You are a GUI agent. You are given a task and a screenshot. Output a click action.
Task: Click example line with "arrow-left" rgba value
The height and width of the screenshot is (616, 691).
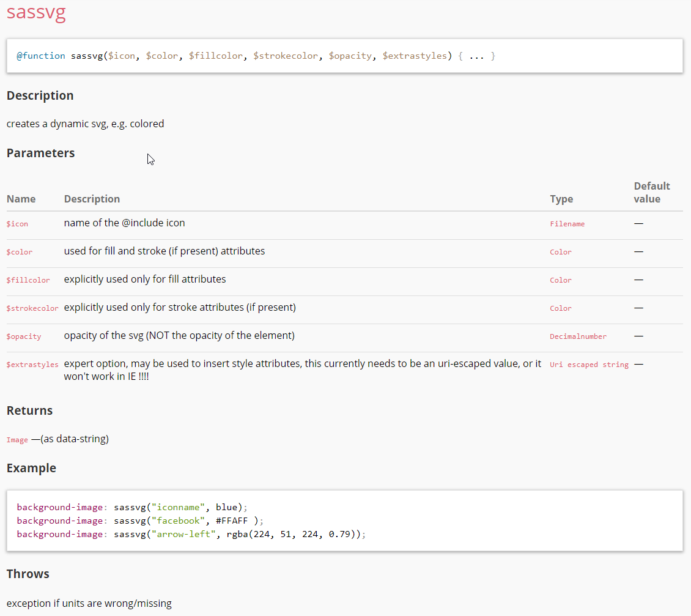(x=191, y=535)
